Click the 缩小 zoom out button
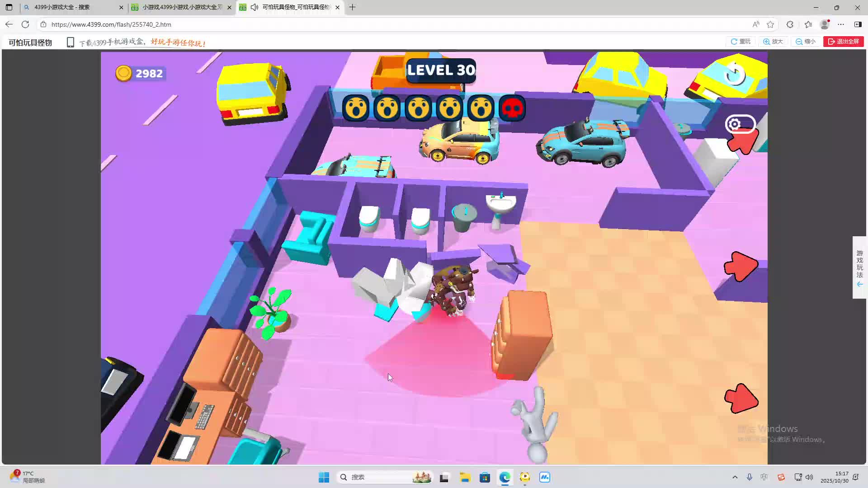The height and width of the screenshot is (488, 868). (806, 42)
